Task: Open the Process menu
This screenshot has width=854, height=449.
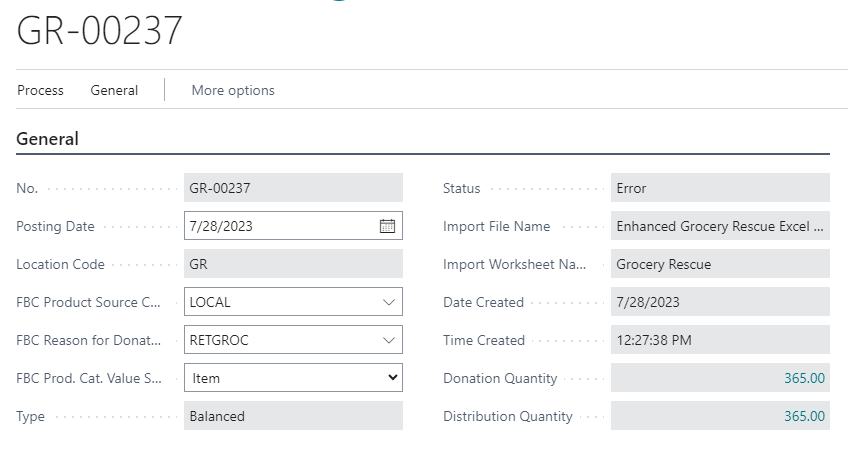Action: coord(40,90)
